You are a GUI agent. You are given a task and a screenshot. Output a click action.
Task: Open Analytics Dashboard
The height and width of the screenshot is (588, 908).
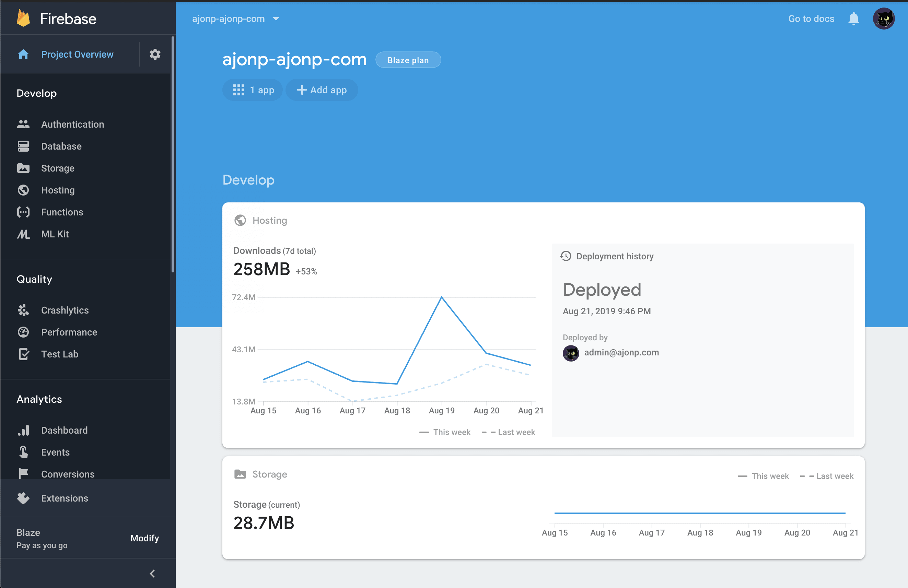65,430
